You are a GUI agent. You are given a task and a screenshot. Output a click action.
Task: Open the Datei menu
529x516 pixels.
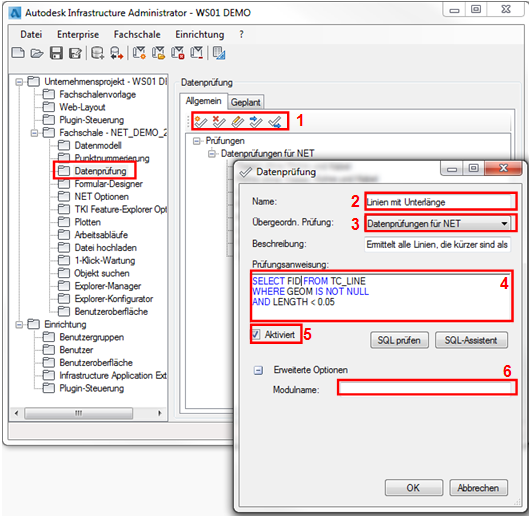pos(31,34)
